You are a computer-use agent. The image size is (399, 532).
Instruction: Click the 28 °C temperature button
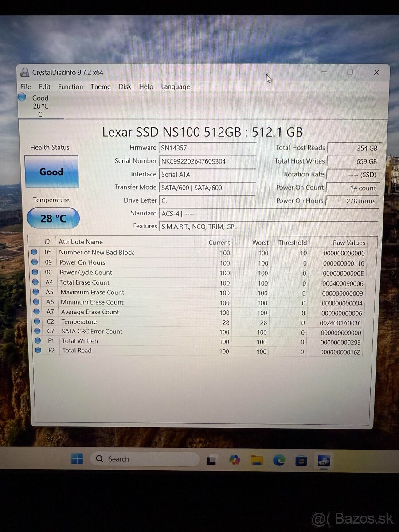tap(53, 218)
